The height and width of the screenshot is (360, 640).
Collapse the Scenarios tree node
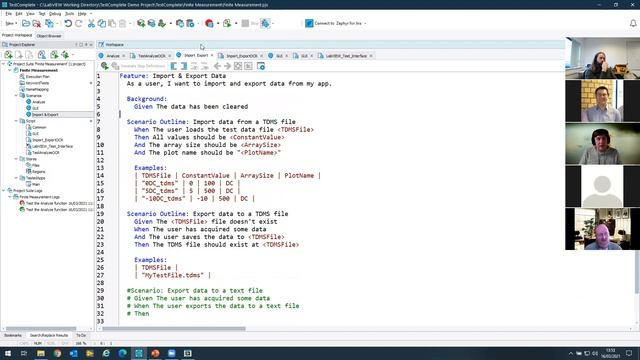16,96
